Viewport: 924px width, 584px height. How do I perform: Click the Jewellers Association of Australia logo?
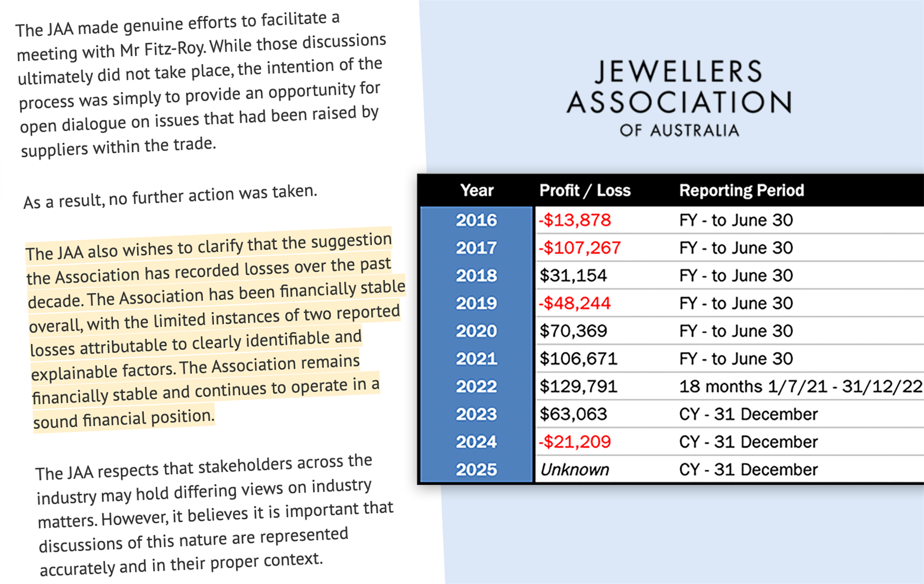point(679,98)
